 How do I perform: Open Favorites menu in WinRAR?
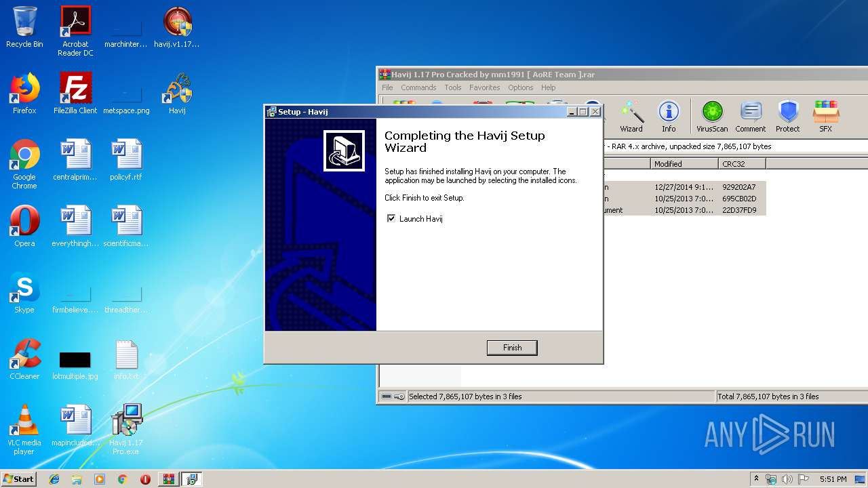tap(485, 87)
